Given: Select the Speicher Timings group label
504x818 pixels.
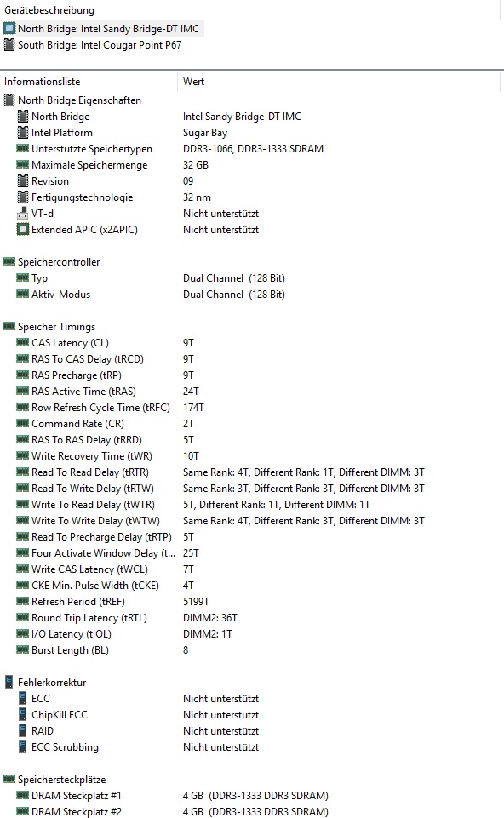Looking at the screenshot, I should (57, 327).
